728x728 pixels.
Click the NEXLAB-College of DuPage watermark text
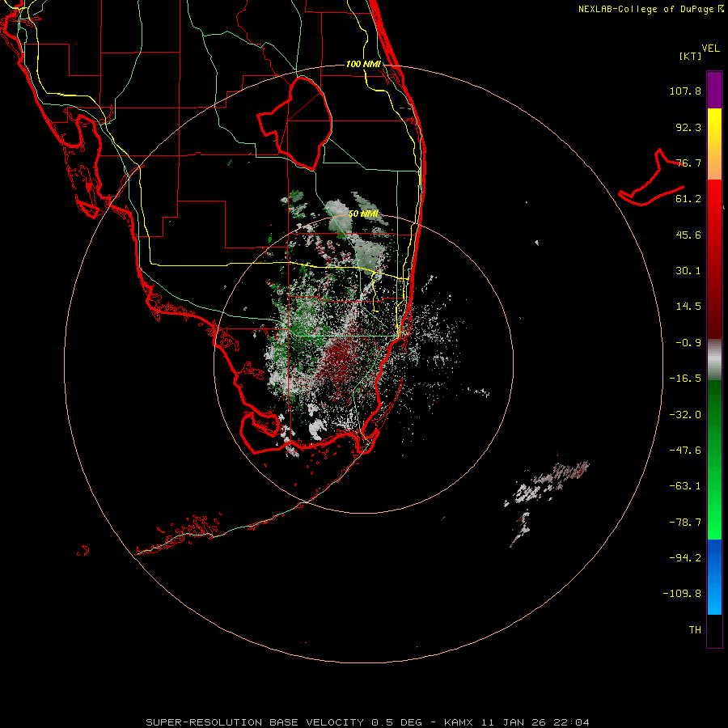pyautogui.click(x=650, y=9)
